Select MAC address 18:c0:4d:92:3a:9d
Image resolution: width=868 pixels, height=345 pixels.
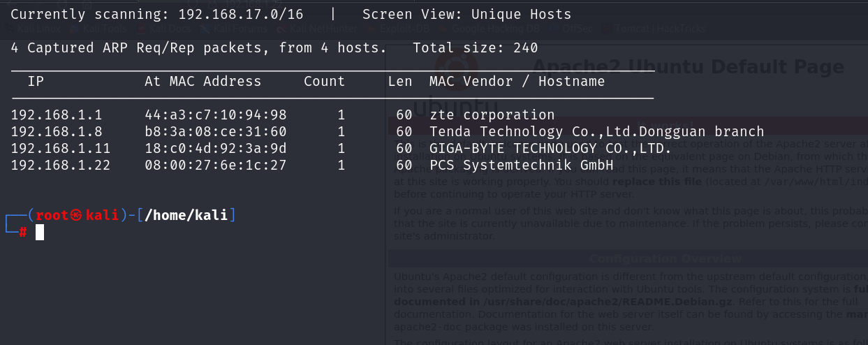pos(216,149)
